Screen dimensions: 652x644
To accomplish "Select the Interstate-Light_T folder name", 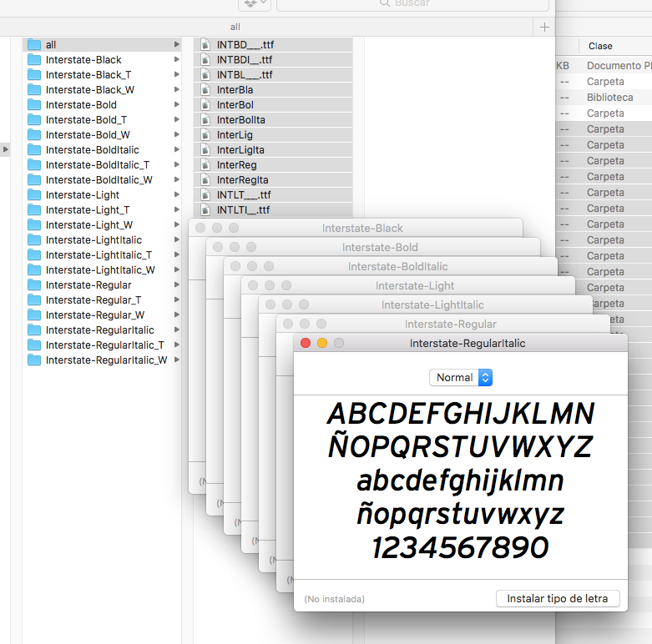I will click(88, 210).
